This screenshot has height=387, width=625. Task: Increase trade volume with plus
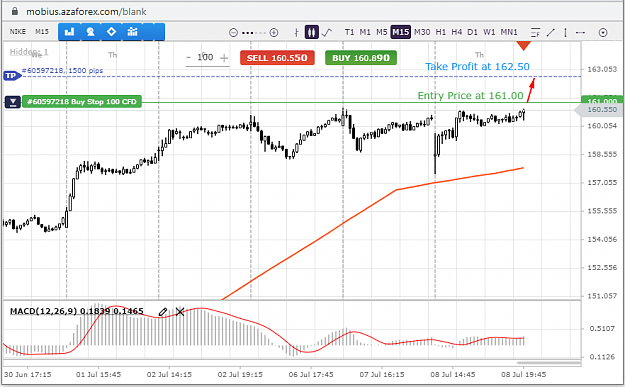coord(224,58)
